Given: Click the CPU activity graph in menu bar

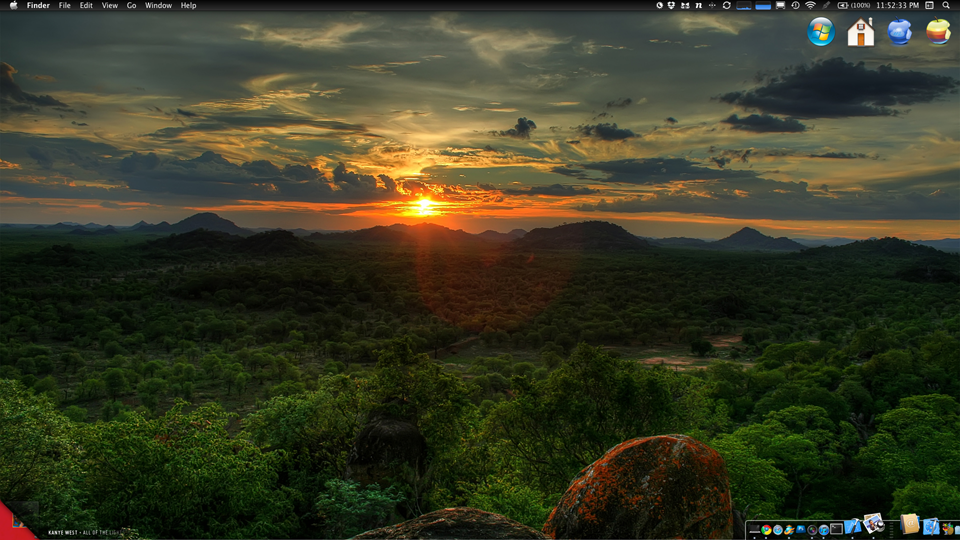Looking at the screenshot, I should pos(744,5).
